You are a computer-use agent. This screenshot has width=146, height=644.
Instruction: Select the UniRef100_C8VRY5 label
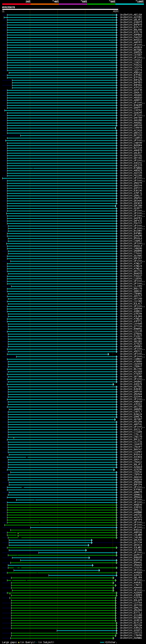[x=131, y=445]
